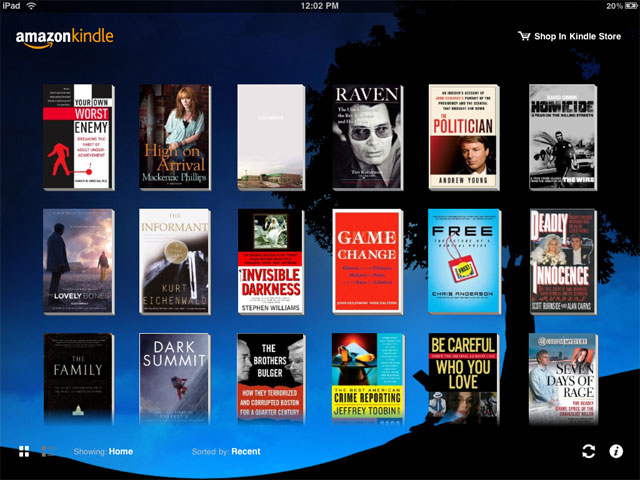Switch to list view icon
This screenshot has height=480, width=640.
tap(48, 451)
